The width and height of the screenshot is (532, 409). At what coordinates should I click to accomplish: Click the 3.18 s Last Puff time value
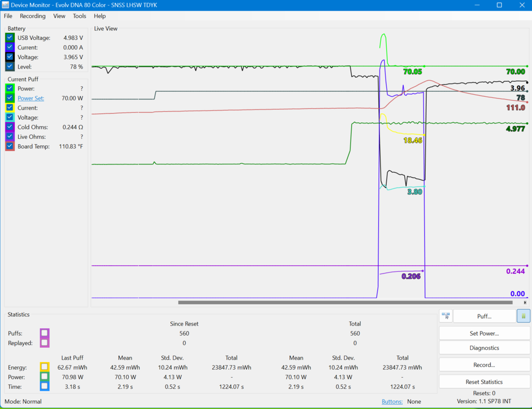click(x=72, y=387)
